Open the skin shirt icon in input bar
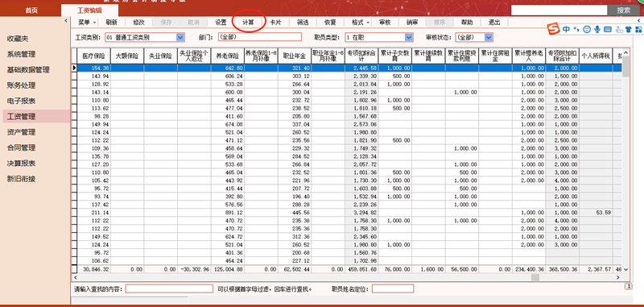Image resolution: width=644 pixels, height=307 pixels. point(629,29)
